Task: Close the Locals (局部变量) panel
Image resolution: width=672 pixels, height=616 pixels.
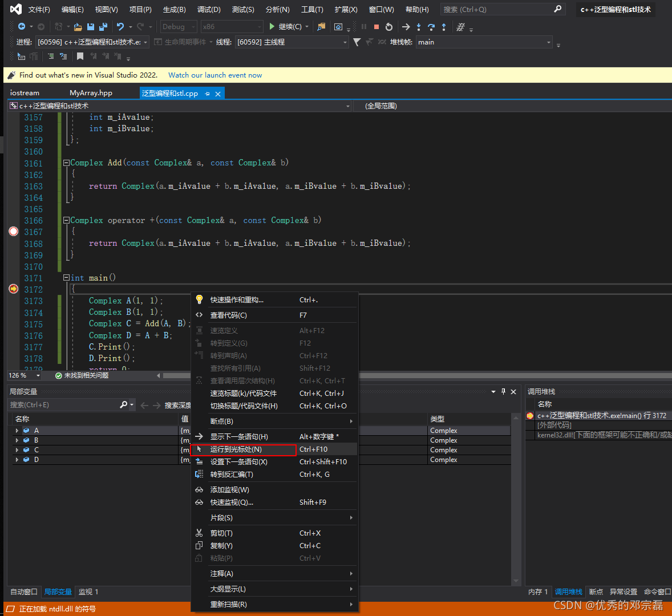Action: point(513,391)
